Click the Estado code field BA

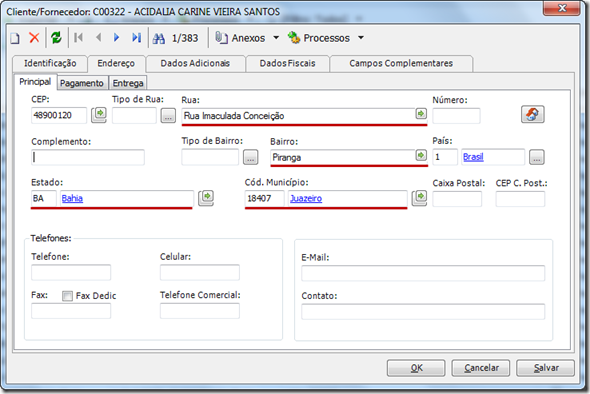(44, 198)
